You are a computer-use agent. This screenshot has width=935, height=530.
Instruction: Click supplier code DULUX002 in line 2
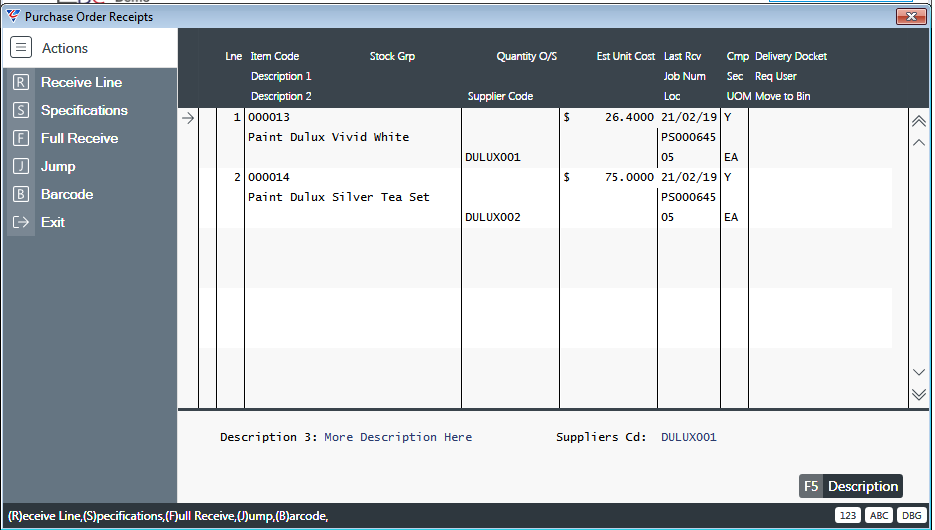click(x=493, y=217)
